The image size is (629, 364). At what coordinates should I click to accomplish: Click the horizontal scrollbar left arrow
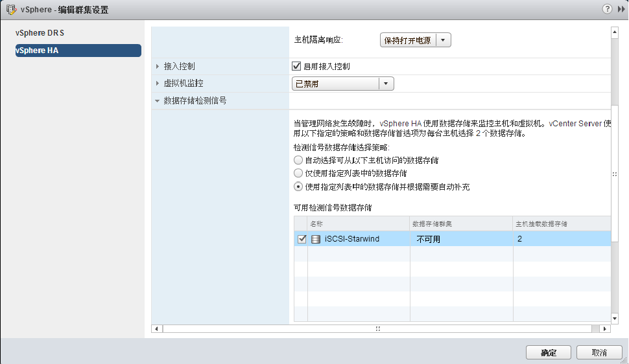pyautogui.click(x=156, y=329)
